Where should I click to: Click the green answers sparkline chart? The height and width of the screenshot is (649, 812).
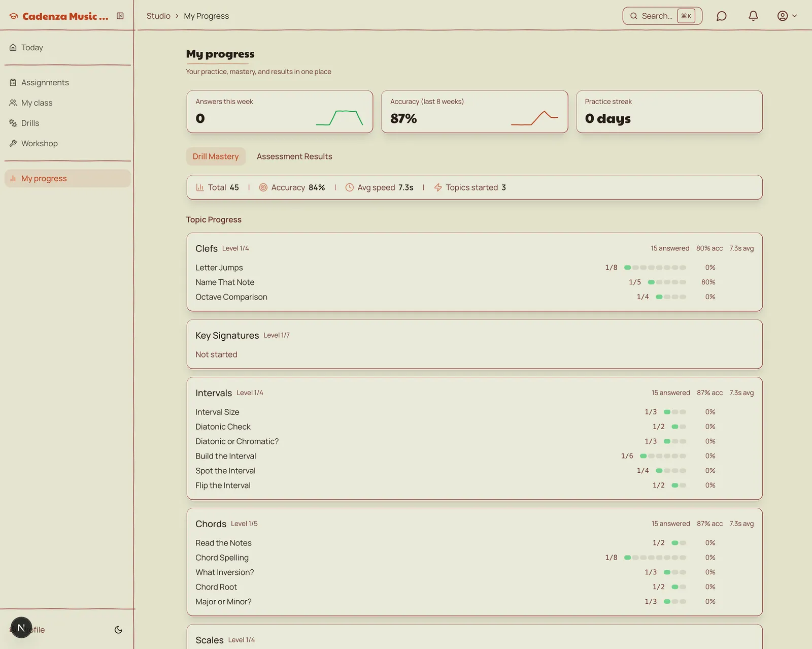[x=340, y=118]
